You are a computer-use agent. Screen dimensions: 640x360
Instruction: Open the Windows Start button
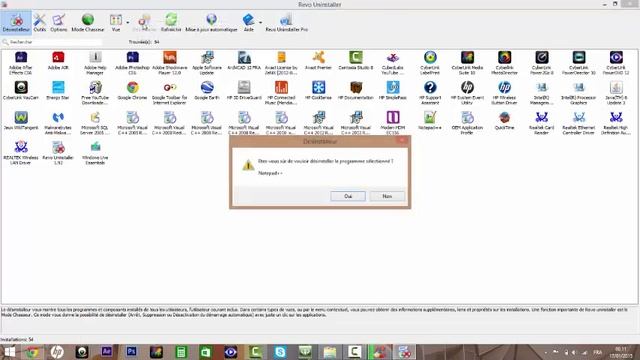[9, 352]
